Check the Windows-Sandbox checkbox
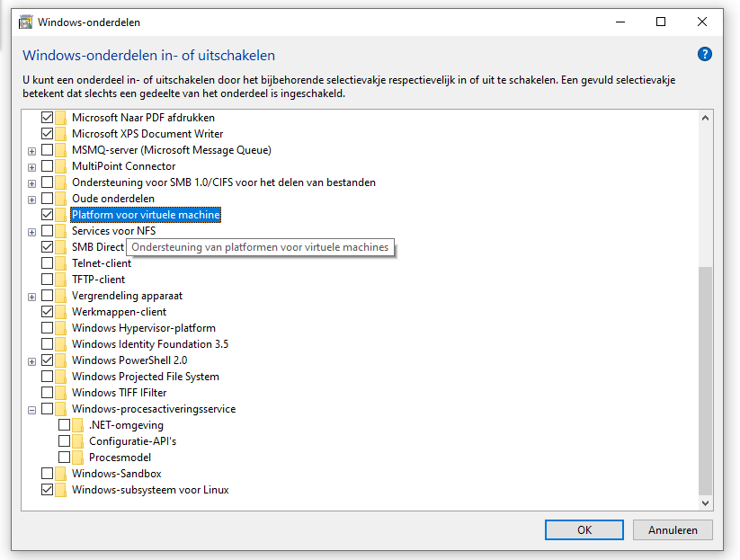740x560 pixels. point(47,473)
